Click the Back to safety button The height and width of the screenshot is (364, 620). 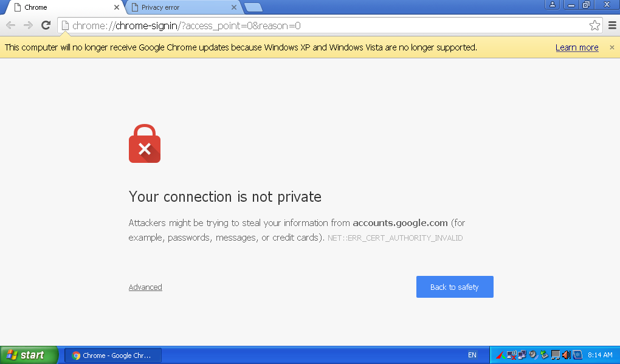click(x=454, y=287)
